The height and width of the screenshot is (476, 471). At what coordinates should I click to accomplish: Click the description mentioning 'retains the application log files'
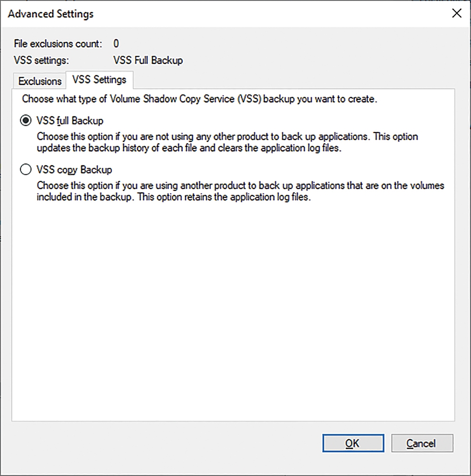tap(240, 191)
